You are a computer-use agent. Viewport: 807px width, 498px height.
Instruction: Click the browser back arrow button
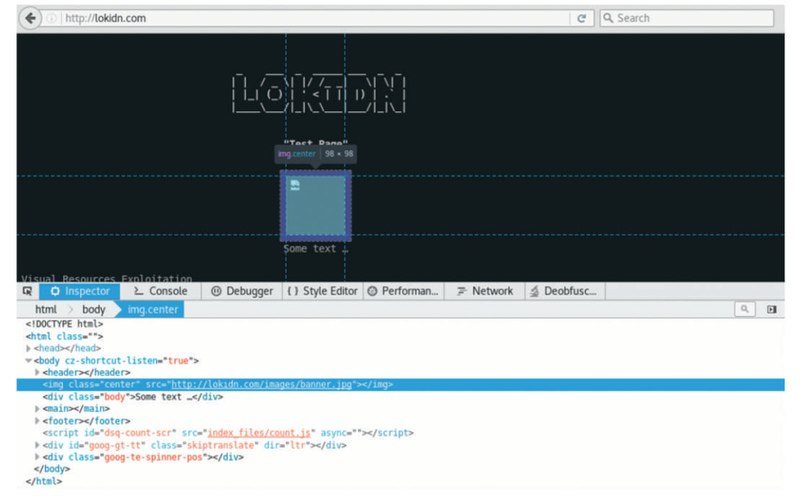[x=30, y=18]
